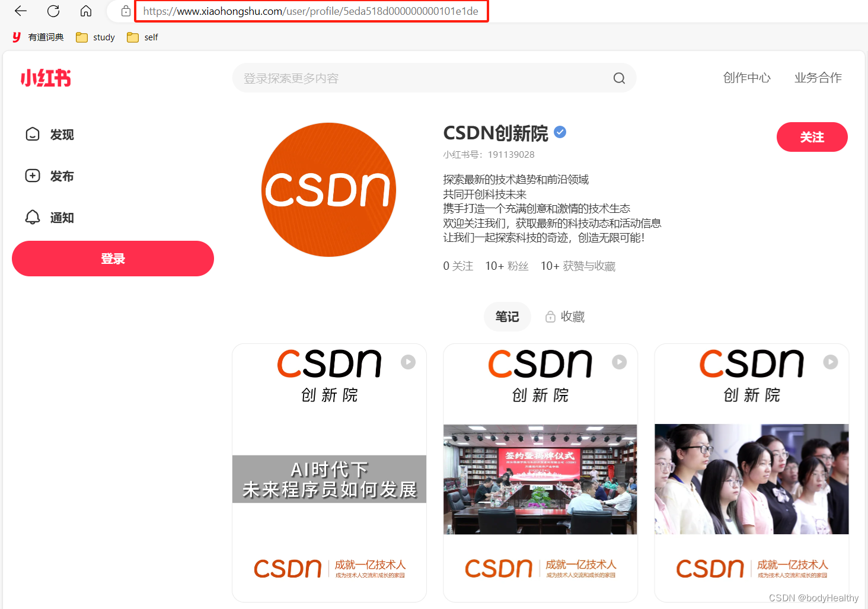Go back using browser back arrow
The width and height of the screenshot is (868, 609).
coord(21,11)
